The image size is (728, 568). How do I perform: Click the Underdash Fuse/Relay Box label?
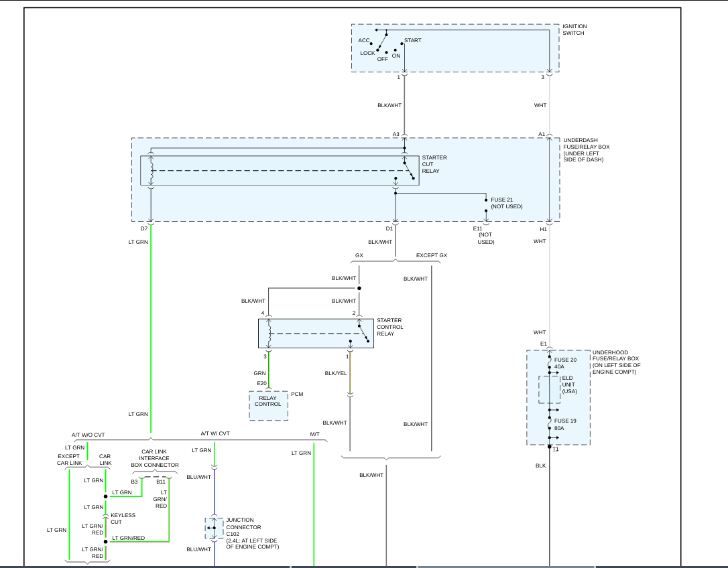[587, 150]
